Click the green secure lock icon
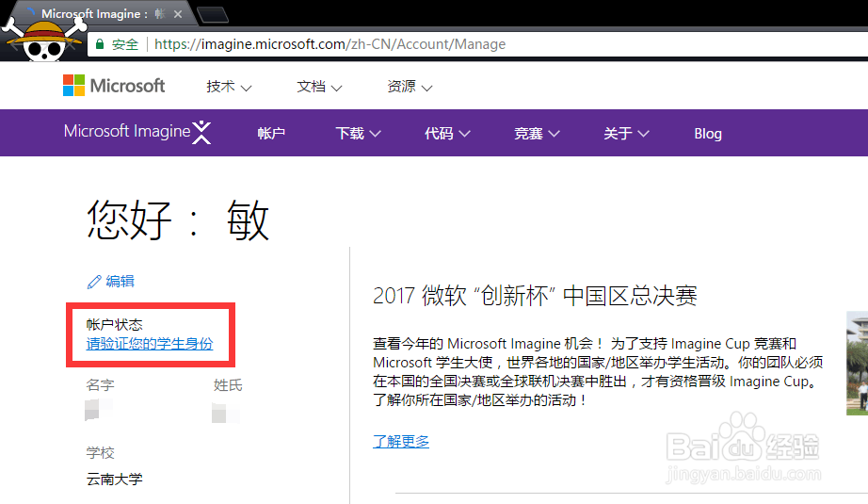The image size is (868, 504). coord(100,44)
